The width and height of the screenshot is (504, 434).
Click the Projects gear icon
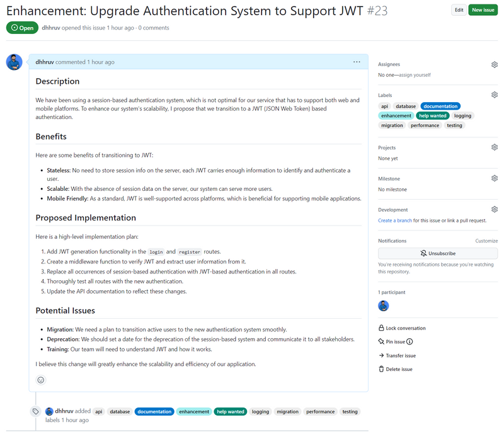495,147
